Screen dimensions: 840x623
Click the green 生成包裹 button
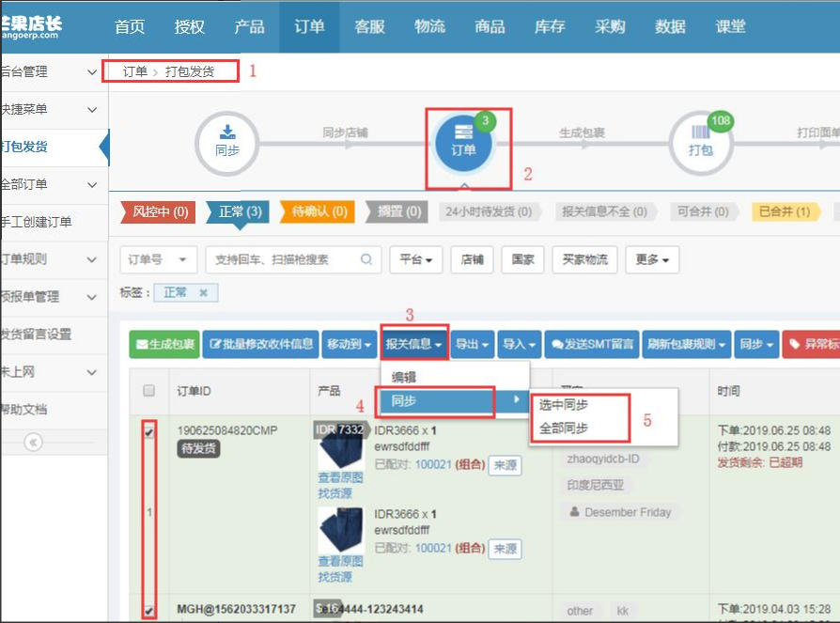(x=164, y=345)
